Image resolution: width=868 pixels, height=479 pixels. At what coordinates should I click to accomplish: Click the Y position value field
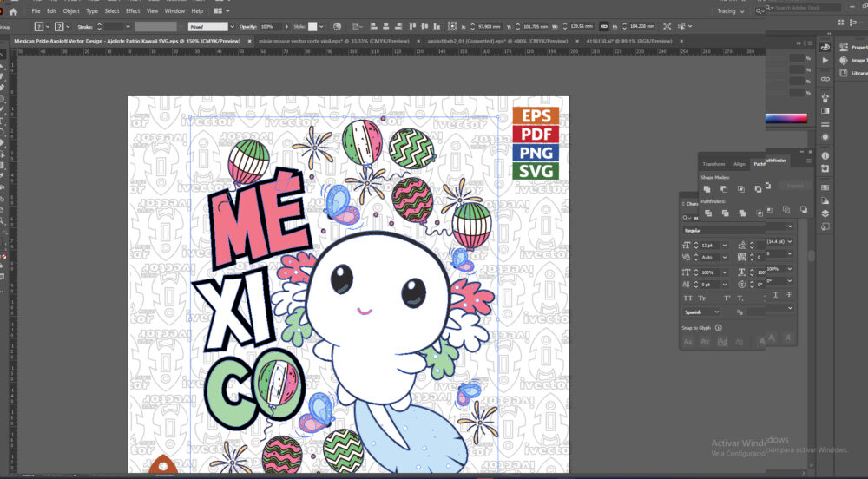[536, 26]
